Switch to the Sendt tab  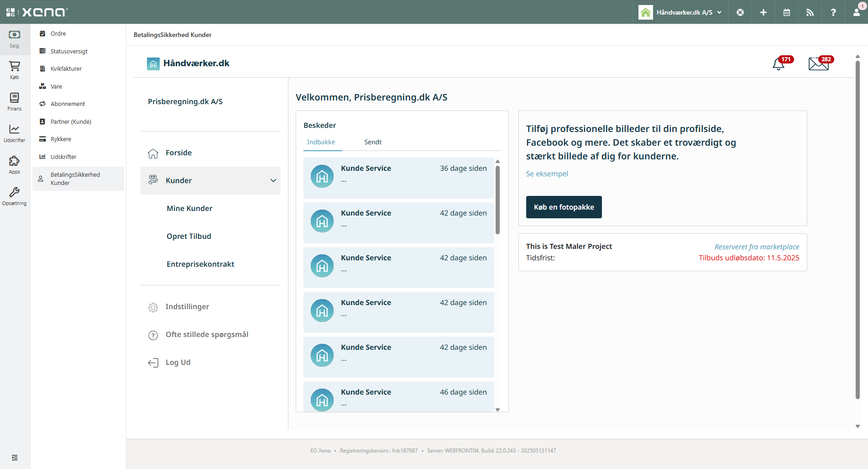pyautogui.click(x=373, y=142)
